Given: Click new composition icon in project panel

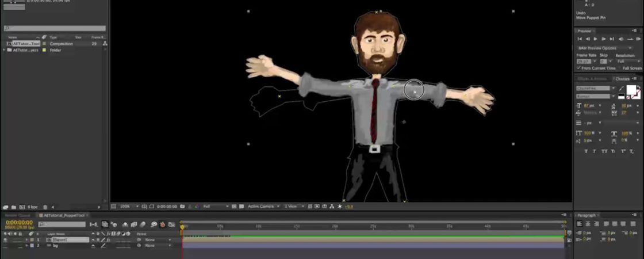Looking at the screenshot, I should [x=22, y=207].
